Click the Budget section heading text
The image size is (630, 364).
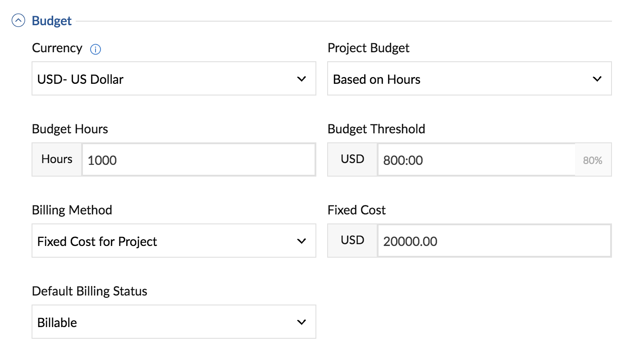point(52,21)
